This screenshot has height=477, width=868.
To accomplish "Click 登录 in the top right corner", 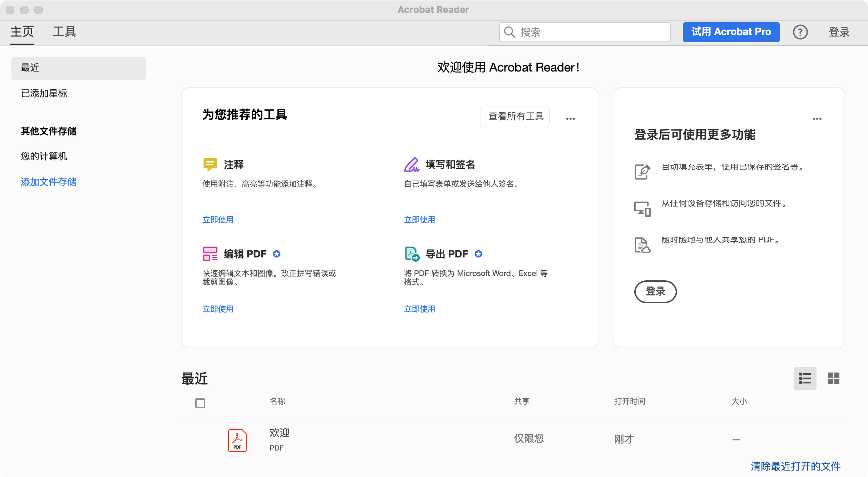I will tap(839, 32).
